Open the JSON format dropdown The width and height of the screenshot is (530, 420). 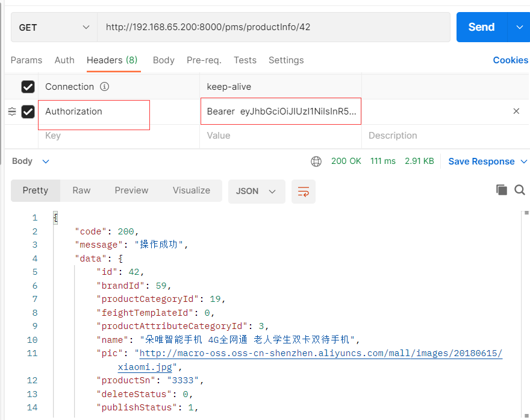(x=257, y=192)
